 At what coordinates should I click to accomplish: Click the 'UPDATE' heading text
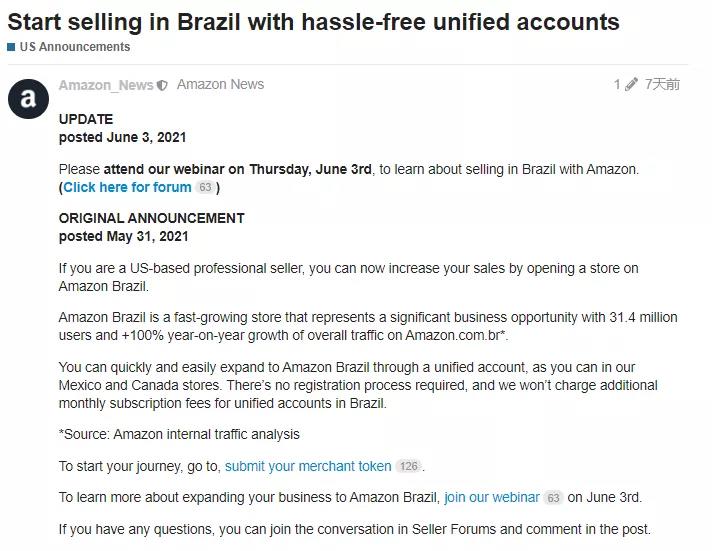(86, 119)
